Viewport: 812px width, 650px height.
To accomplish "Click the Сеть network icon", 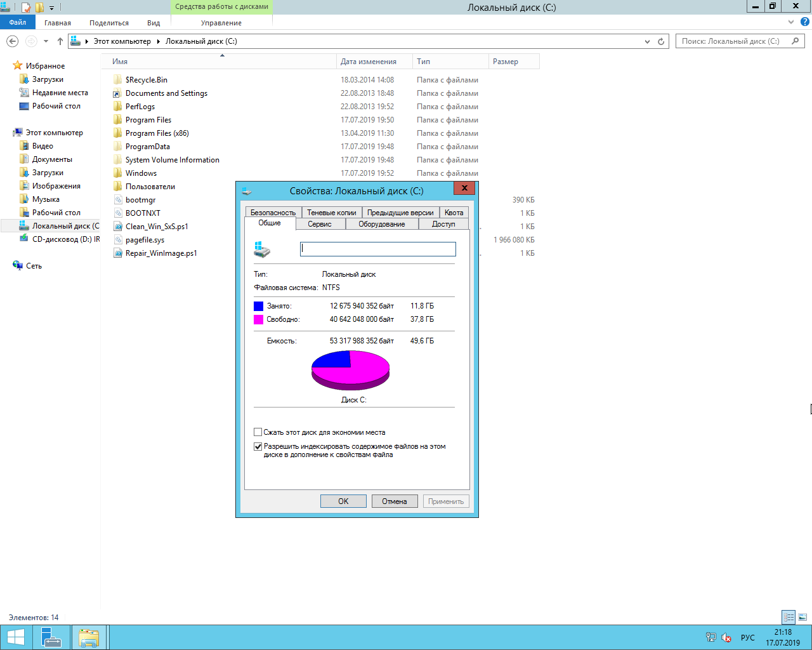I will click(18, 265).
